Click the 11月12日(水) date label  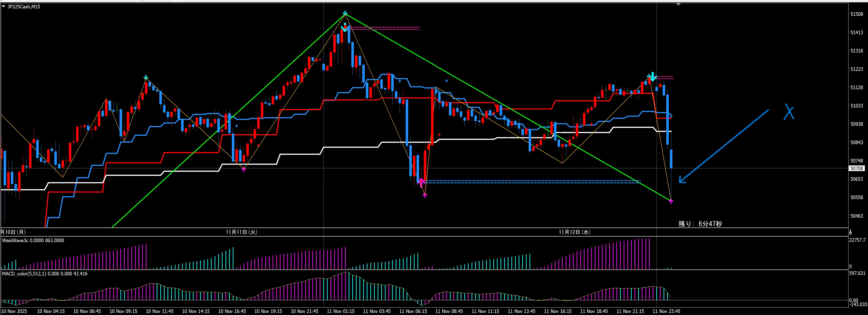point(574,232)
